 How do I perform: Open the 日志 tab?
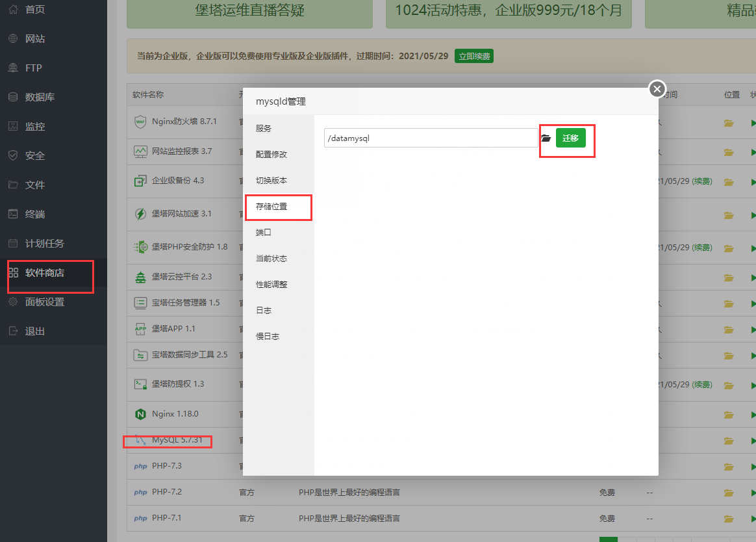click(263, 311)
